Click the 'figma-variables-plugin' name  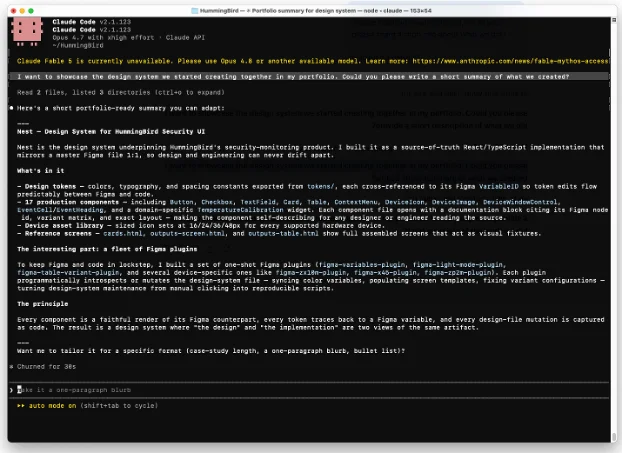pyautogui.click(x=362, y=265)
